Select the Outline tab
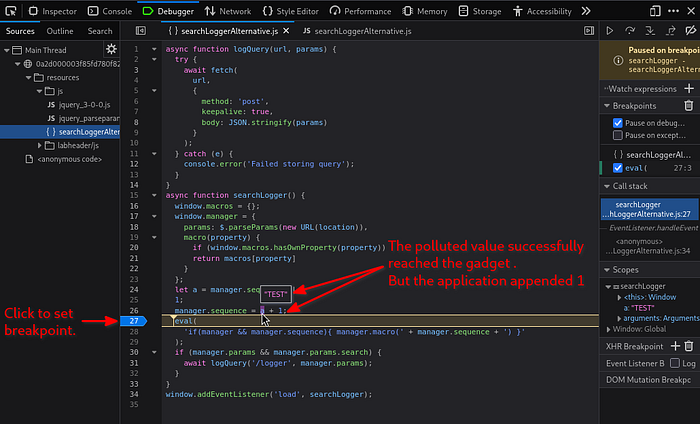This screenshot has height=424, width=700. point(60,31)
